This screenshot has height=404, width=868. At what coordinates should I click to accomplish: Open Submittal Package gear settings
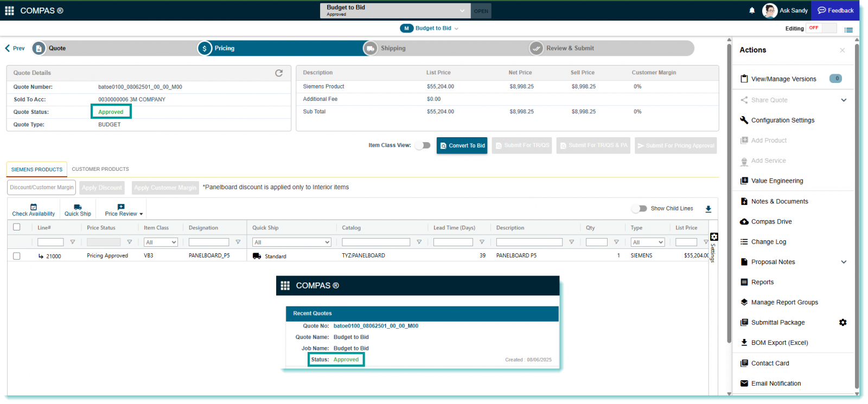843,323
